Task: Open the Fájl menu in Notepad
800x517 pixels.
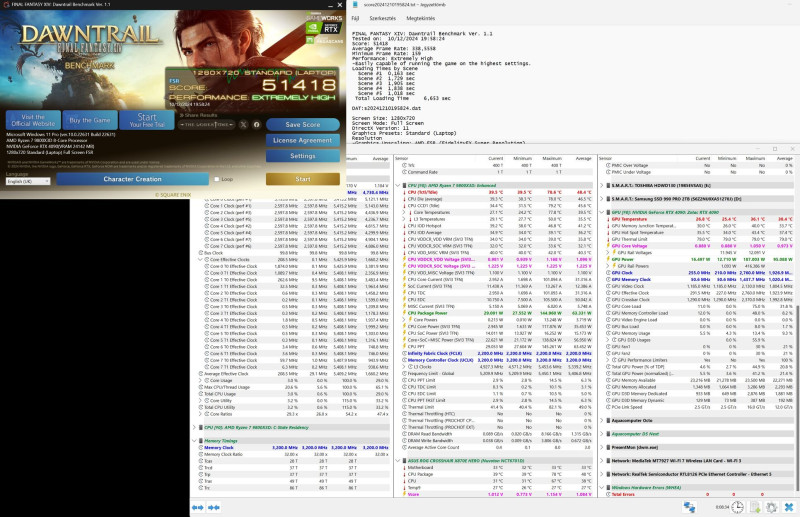Action: tap(355, 18)
